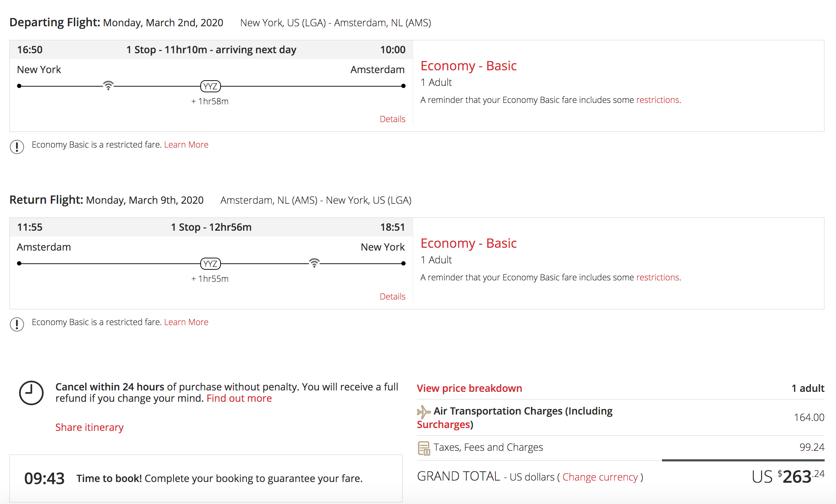Screen dimensions: 836x504
Task: Click Find out more about 24-hour cancellation
Action: point(239,398)
